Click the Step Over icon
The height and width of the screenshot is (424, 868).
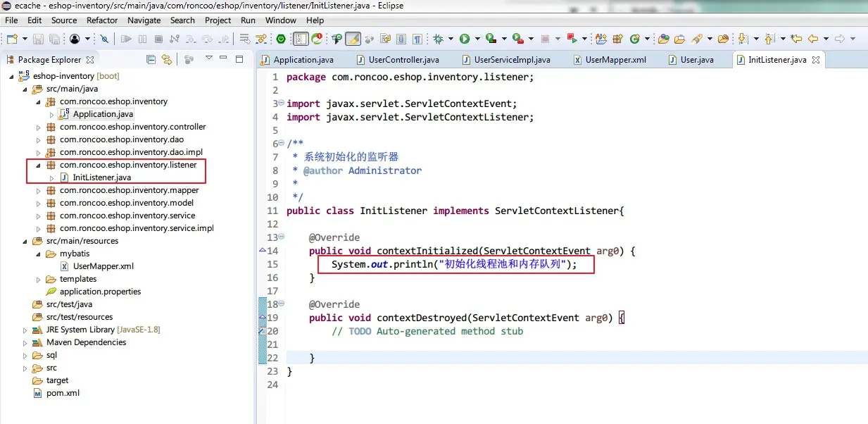[x=207, y=39]
